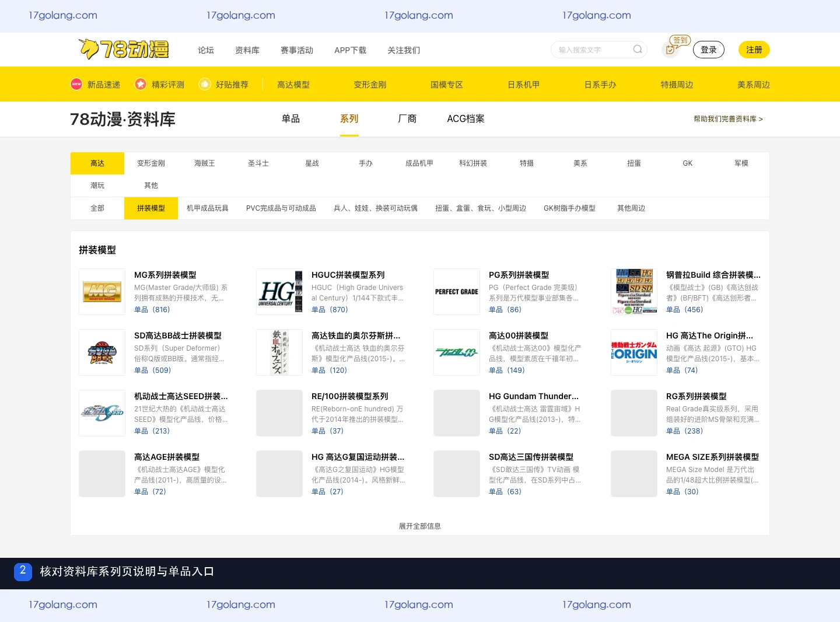Click the 78动漫 site logo
The image size is (840, 622).
(124, 50)
